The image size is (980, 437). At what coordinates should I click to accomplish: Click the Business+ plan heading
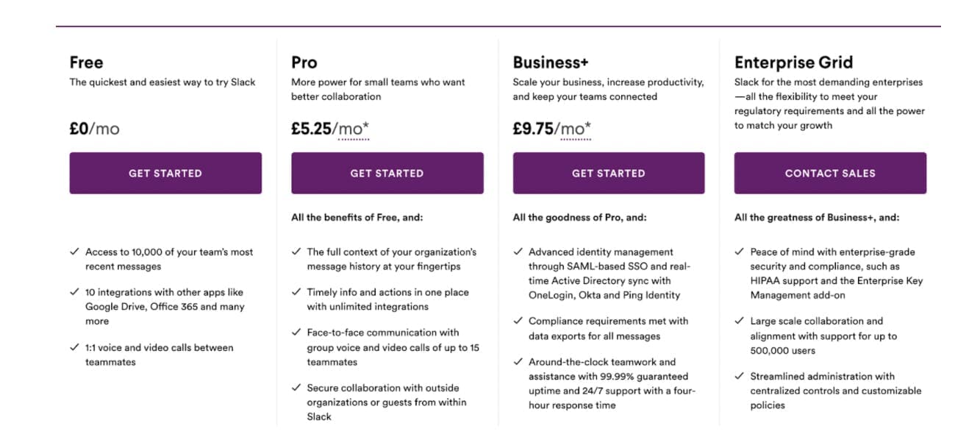point(551,63)
